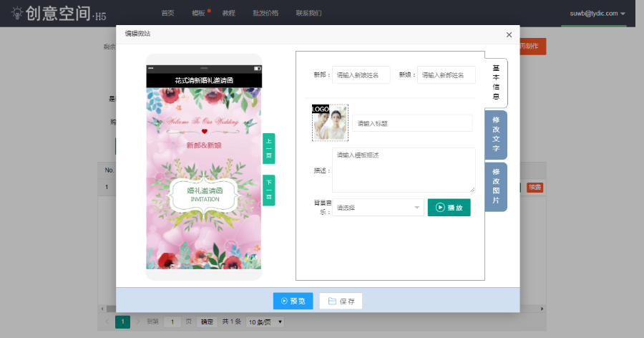Expand the suwb@tydic.com account dropdown

coord(597,13)
